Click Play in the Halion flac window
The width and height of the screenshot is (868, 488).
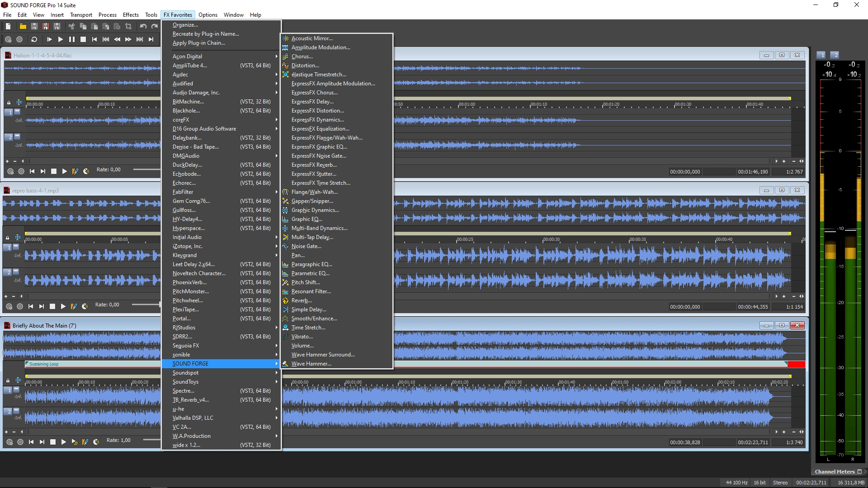64,171
